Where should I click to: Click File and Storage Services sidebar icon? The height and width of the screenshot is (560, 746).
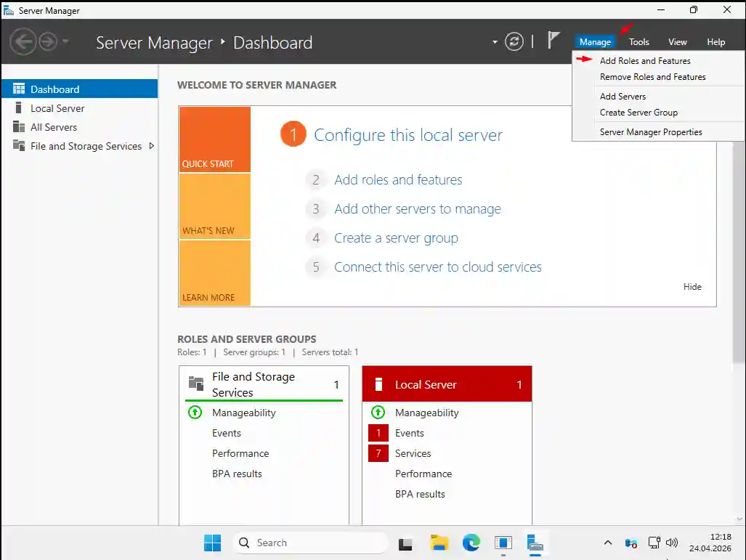point(19,145)
